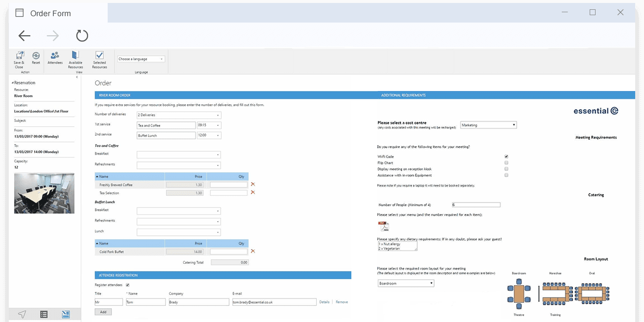The image size is (644, 322).
Task: Click the Oval layout diagram
Action: pos(592,293)
